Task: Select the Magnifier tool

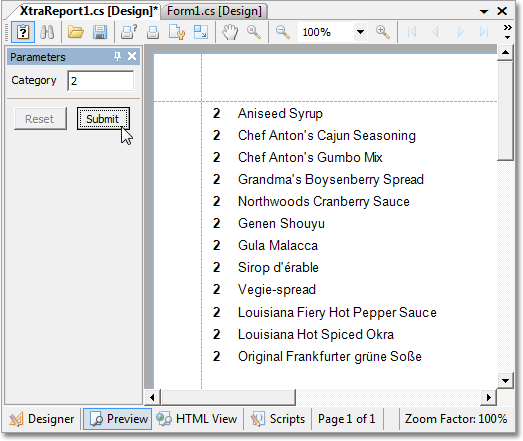Action: pyautogui.click(x=254, y=32)
